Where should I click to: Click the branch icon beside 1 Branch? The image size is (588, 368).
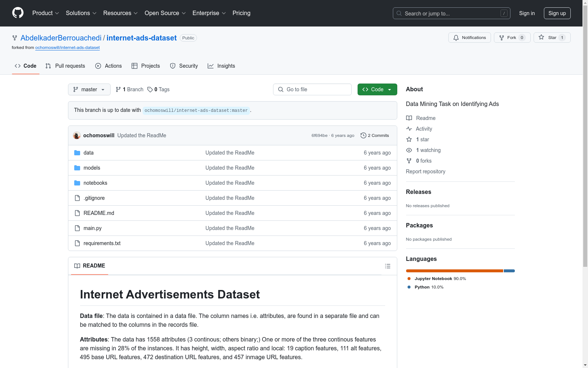click(118, 89)
